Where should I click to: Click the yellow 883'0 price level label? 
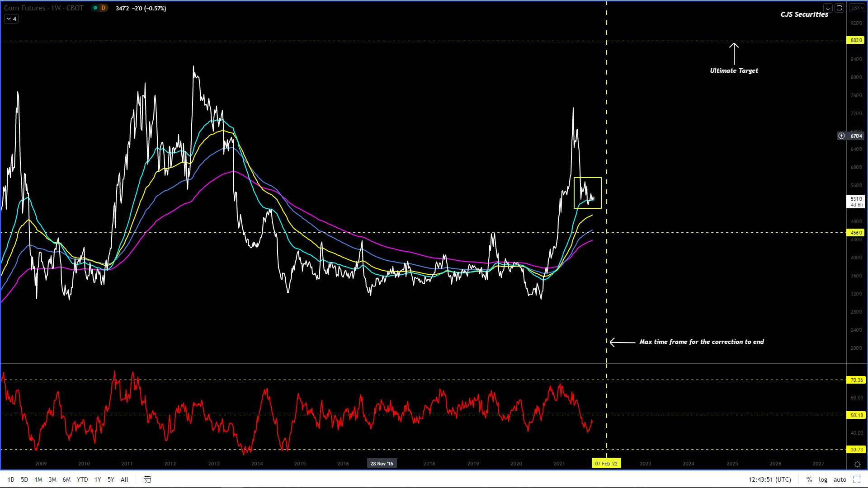[855, 40]
